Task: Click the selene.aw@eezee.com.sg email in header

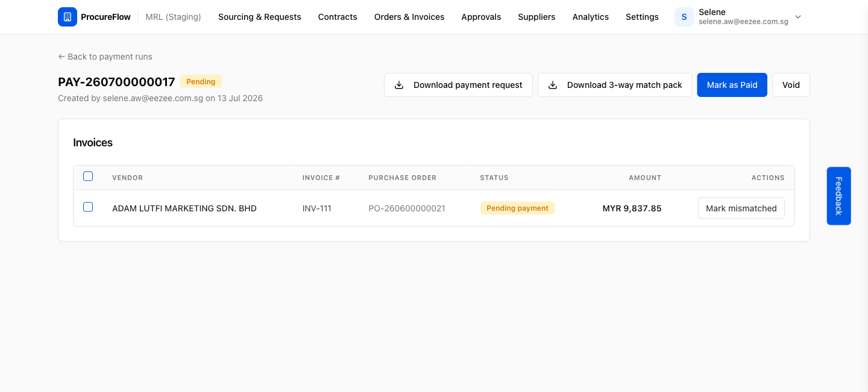Action: 743,22
